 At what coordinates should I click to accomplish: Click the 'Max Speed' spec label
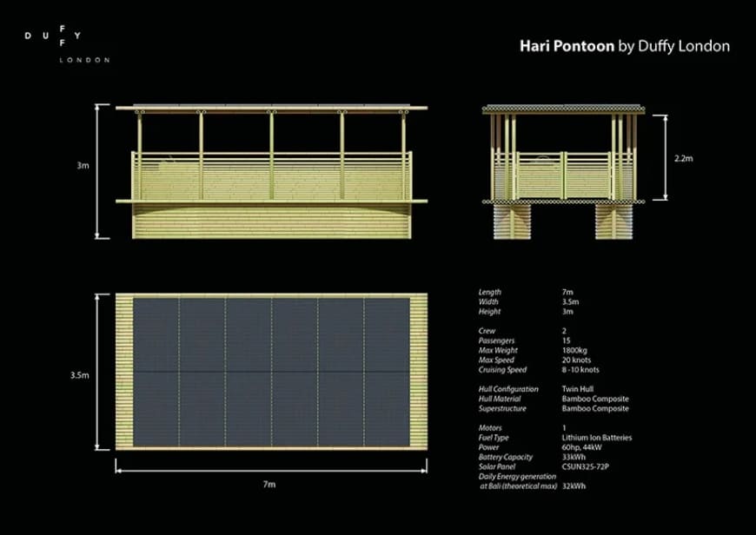(x=496, y=360)
